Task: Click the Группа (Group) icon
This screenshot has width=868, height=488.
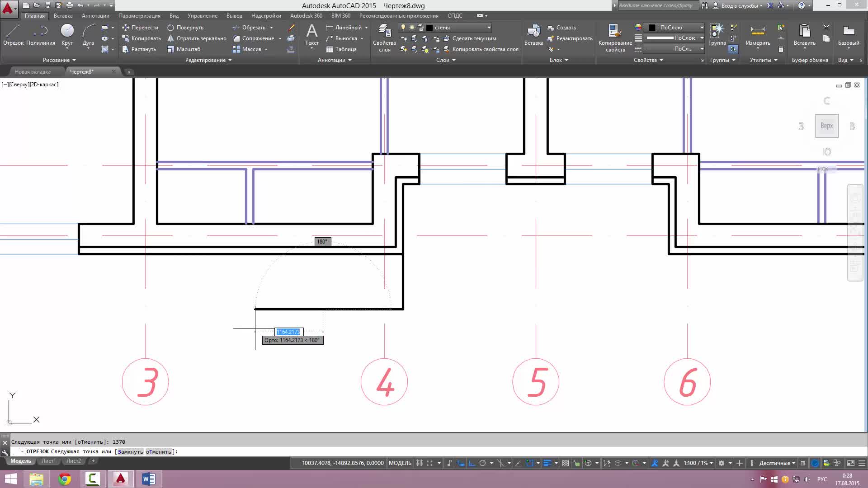Action: pyautogui.click(x=717, y=35)
